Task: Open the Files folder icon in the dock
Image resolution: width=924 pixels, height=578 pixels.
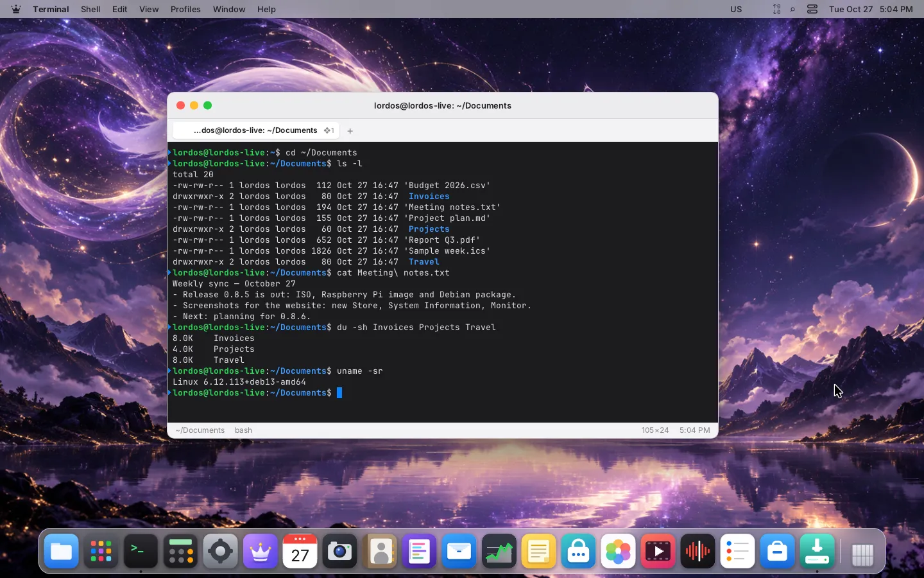Action: [62, 551]
